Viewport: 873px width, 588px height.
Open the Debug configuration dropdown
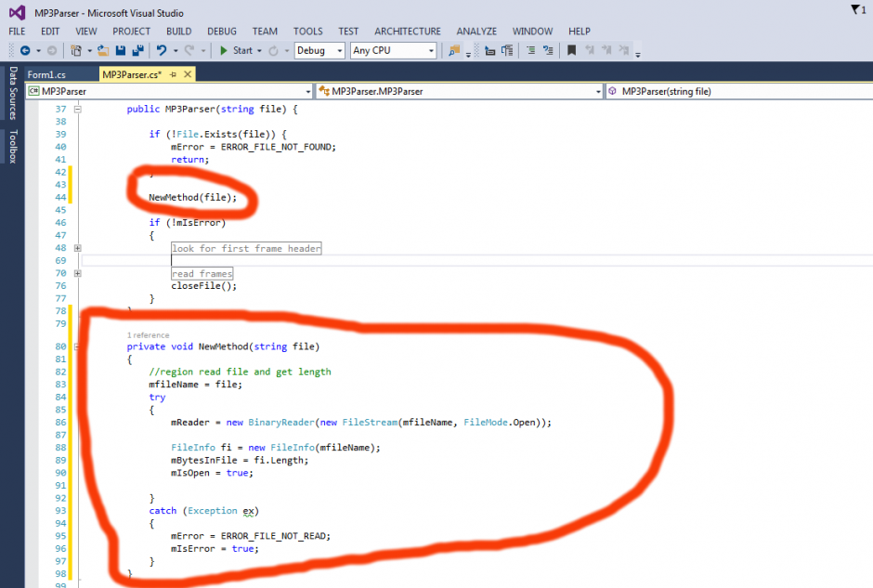(318, 50)
